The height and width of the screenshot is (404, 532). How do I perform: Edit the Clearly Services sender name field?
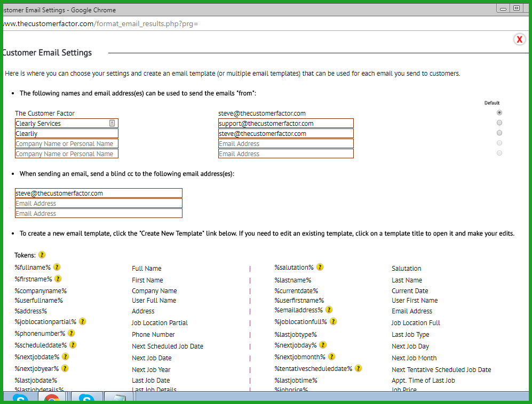[67, 123]
